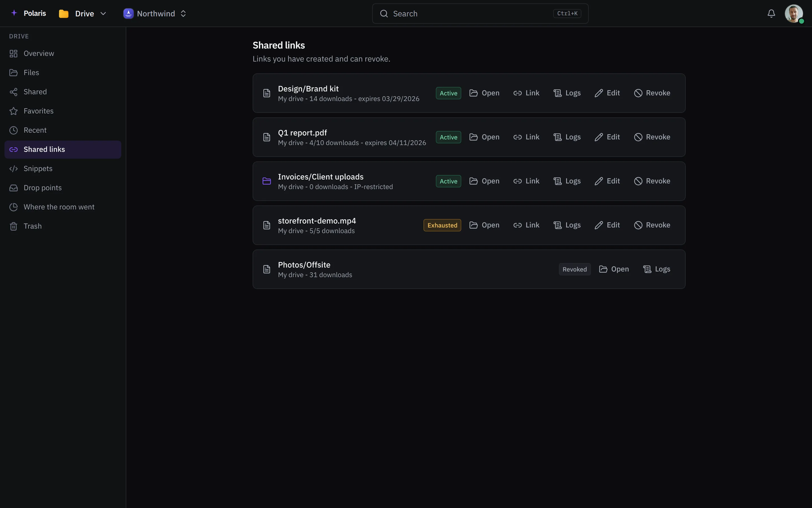
Task: View Logs for Q1 report.pdf
Action: [x=567, y=137]
